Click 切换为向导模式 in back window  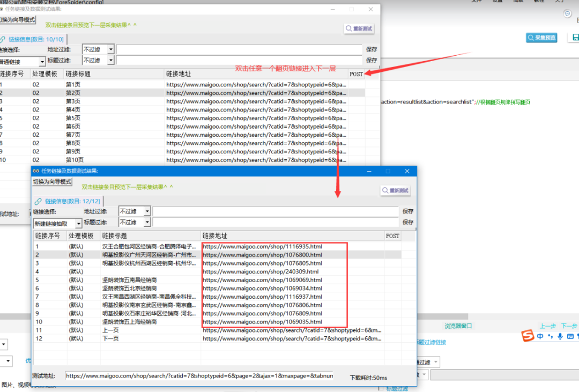[17, 20]
